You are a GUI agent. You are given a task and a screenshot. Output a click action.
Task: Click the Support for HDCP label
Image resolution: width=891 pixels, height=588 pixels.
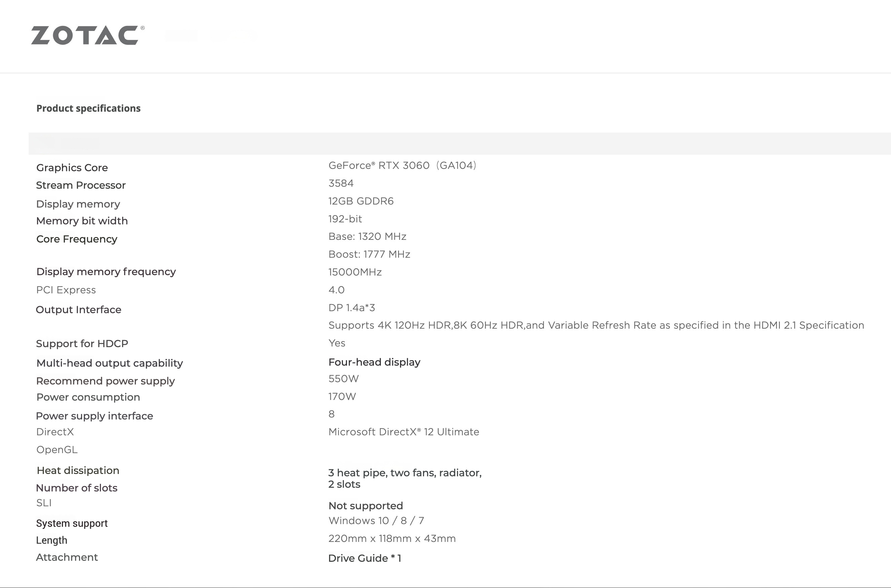[82, 344]
